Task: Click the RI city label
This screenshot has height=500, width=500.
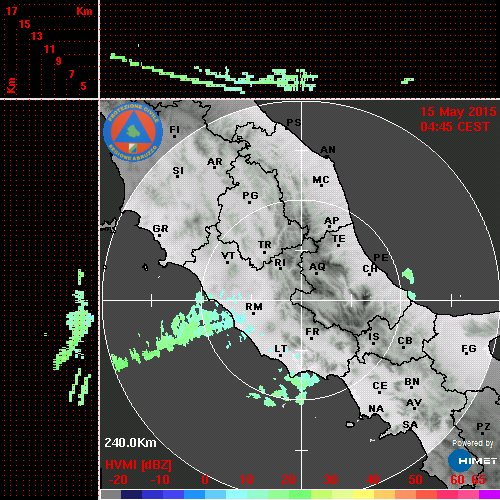Action: pyautogui.click(x=280, y=263)
